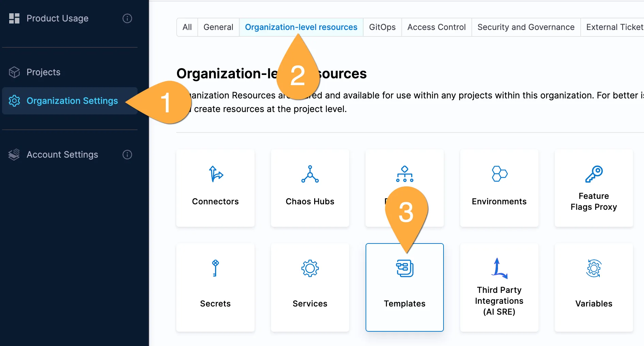The width and height of the screenshot is (644, 346).
Task: Open the GitOps tab
Action: 382,27
